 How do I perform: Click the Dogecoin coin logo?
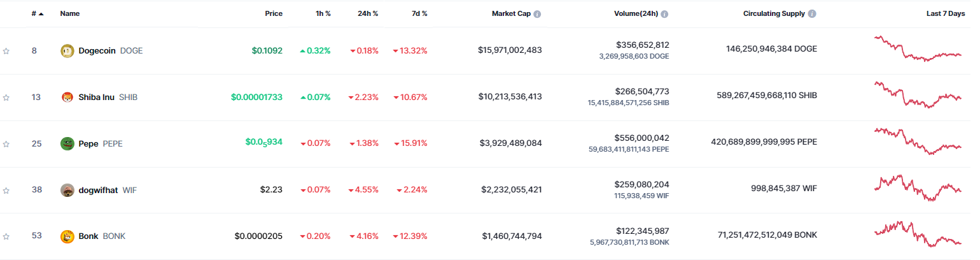click(67, 51)
